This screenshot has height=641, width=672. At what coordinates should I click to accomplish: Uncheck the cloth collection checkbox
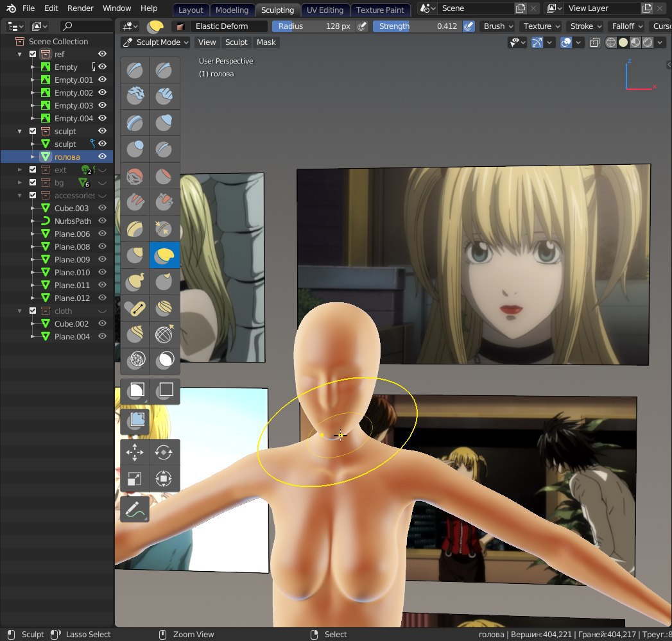pos(33,311)
